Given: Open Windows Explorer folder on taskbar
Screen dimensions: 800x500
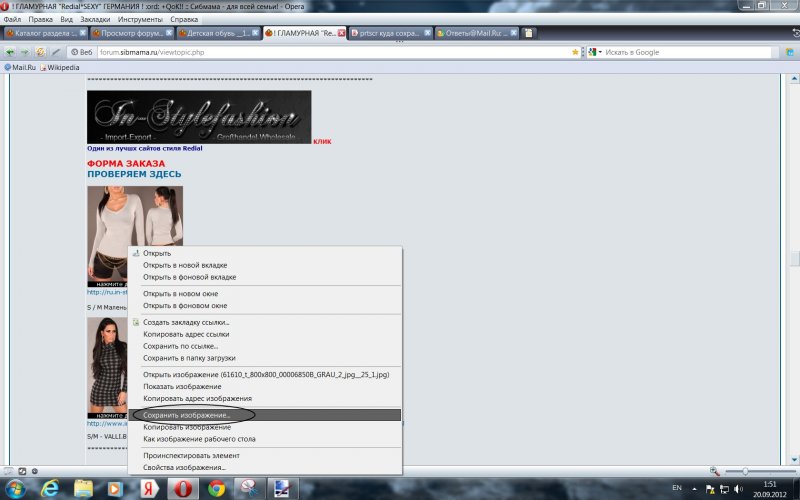Looking at the screenshot, I should (83, 489).
